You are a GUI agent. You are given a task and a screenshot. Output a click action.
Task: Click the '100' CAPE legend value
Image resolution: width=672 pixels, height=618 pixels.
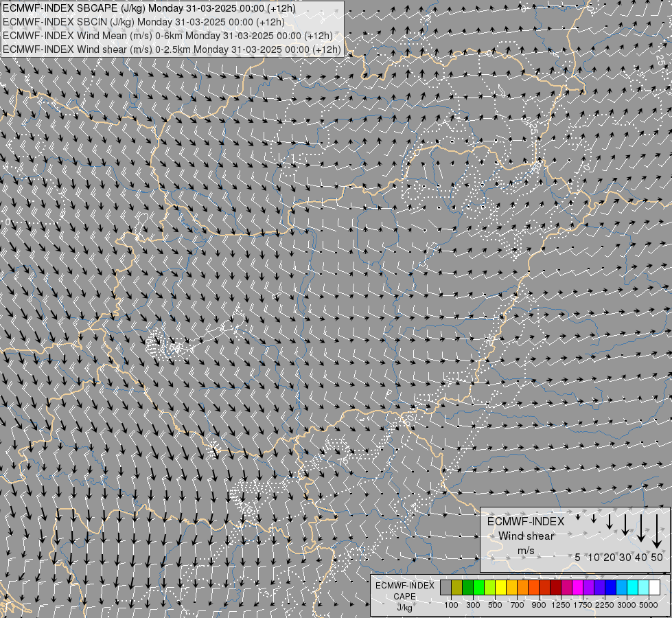point(451,605)
